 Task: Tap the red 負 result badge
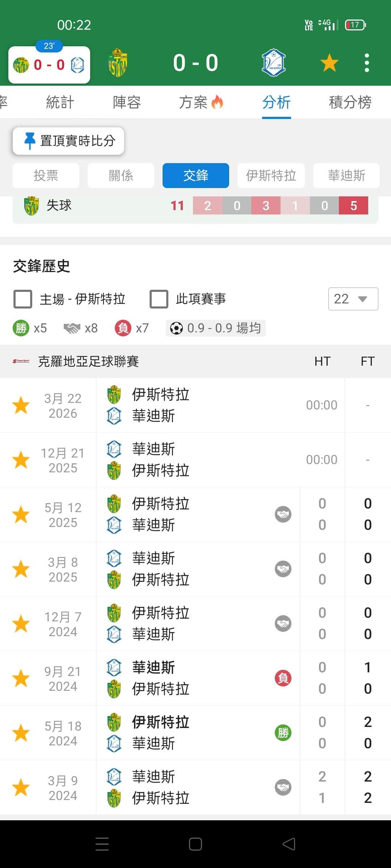(283, 678)
